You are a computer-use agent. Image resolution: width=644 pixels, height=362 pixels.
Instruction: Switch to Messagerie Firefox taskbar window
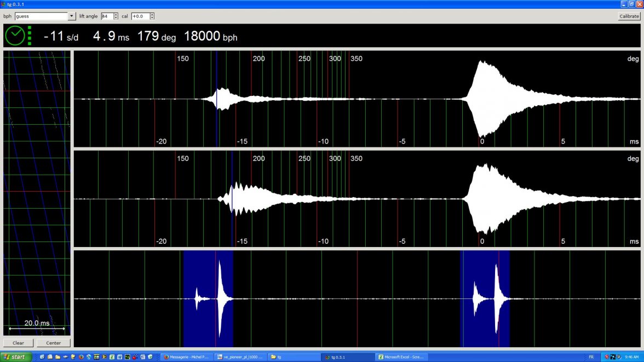coord(186,357)
